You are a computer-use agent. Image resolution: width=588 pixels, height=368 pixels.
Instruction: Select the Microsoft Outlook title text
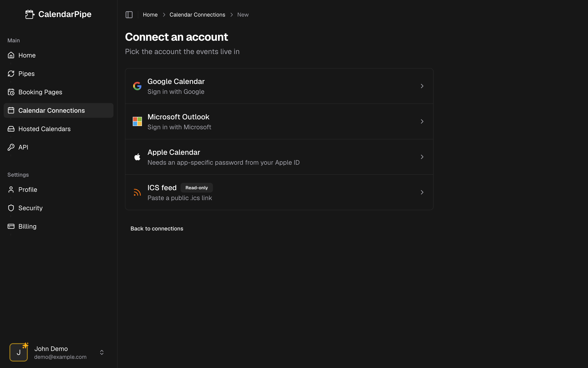coord(178,117)
